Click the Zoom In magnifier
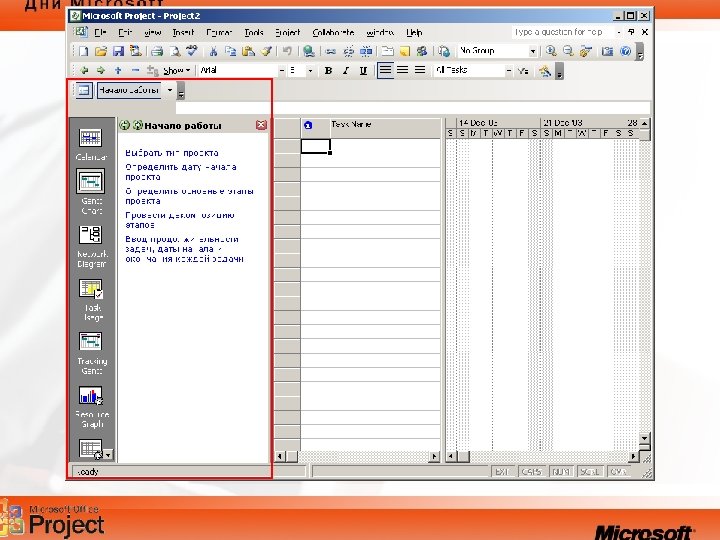The image size is (720, 540). (551, 51)
